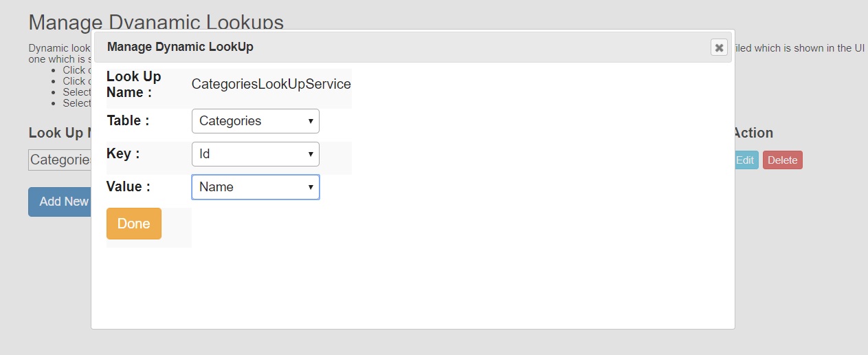
Task: Expand the Key dropdown showing Id
Action: [255, 154]
